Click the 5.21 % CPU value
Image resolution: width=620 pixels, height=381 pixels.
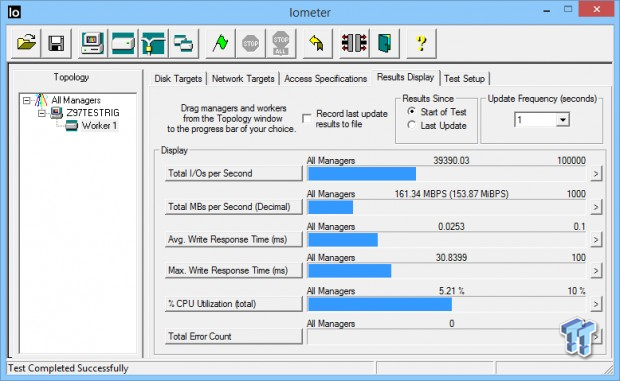pyautogui.click(x=451, y=291)
